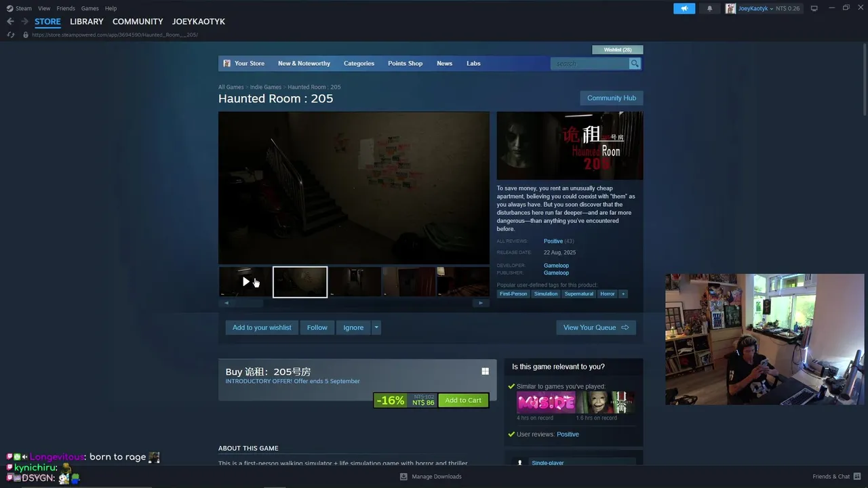868x488 pixels.
Task: Open the Categories menu
Action: pyautogui.click(x=359, y=64)
